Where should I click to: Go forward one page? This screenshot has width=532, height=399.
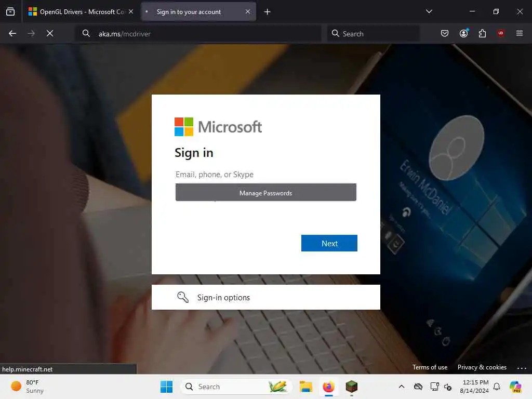coord(31,33)
